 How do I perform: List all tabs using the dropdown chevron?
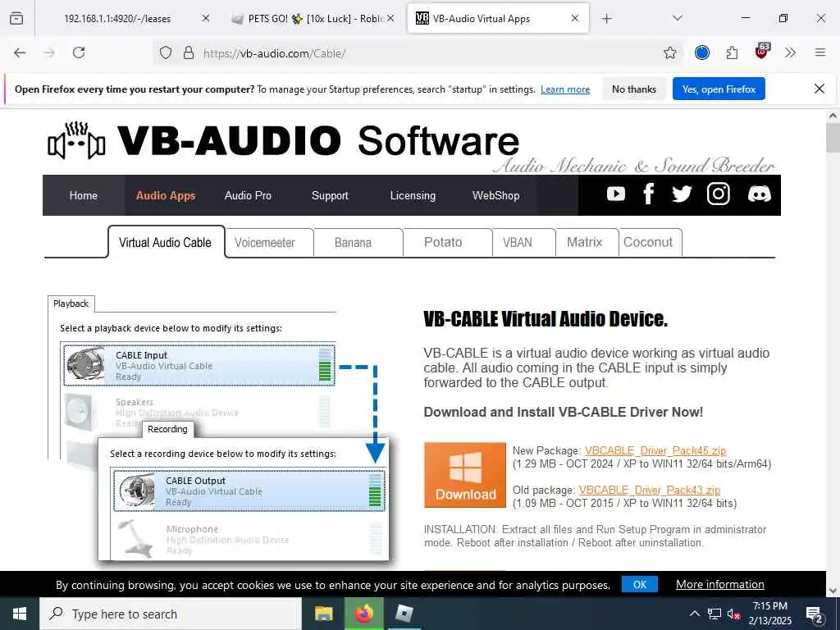[678, 18]
